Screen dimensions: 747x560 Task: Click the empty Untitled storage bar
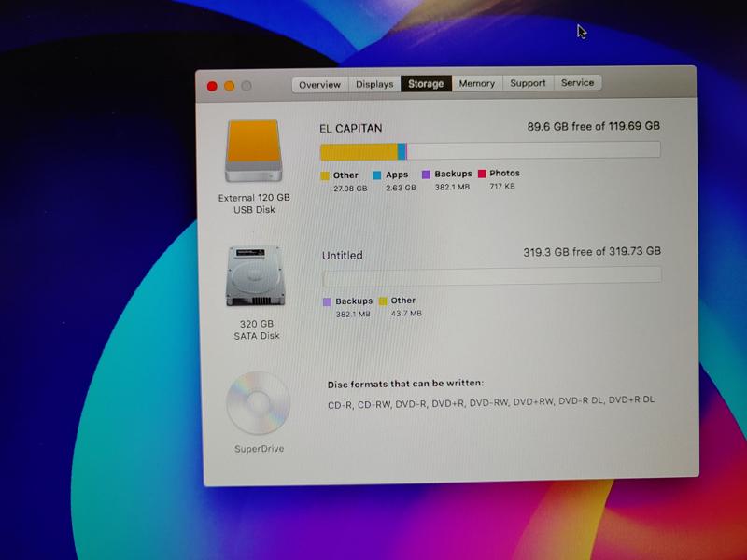tap(492, 276)
